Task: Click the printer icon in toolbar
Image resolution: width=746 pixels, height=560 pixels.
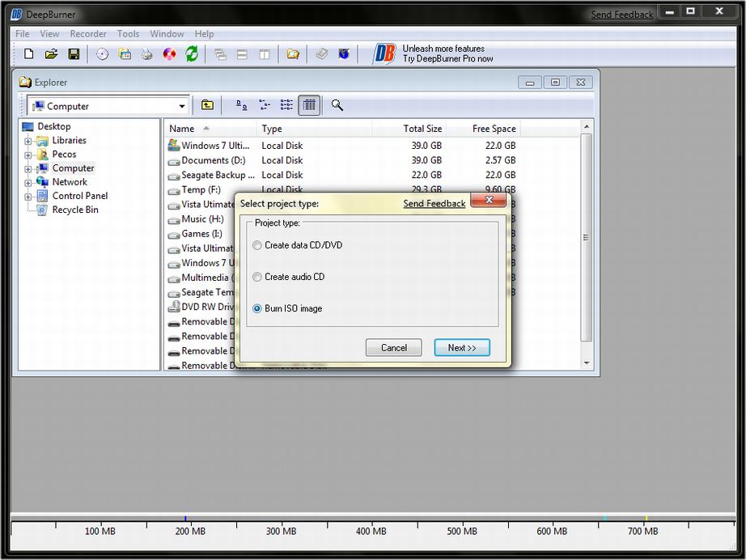Action: point(147,54)
